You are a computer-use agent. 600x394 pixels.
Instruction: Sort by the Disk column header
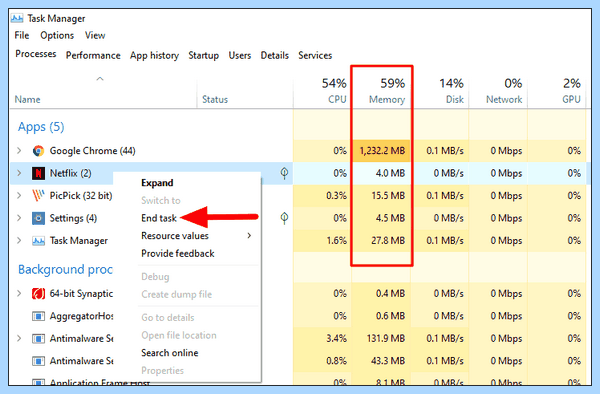point(440,91)
